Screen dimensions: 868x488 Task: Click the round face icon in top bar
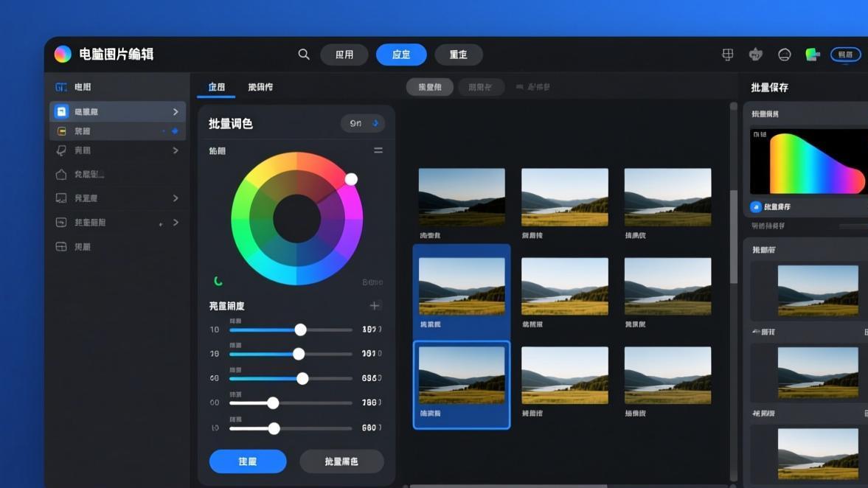784,55
